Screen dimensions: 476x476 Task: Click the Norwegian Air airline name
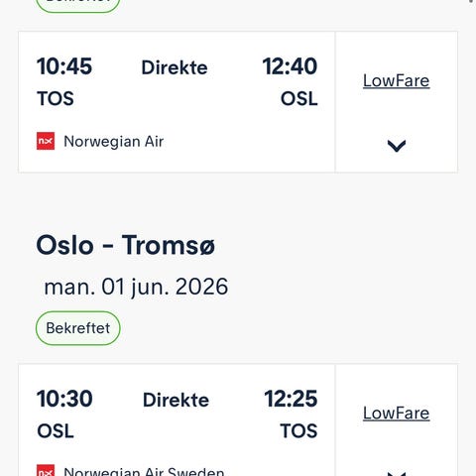coord(114,142)
